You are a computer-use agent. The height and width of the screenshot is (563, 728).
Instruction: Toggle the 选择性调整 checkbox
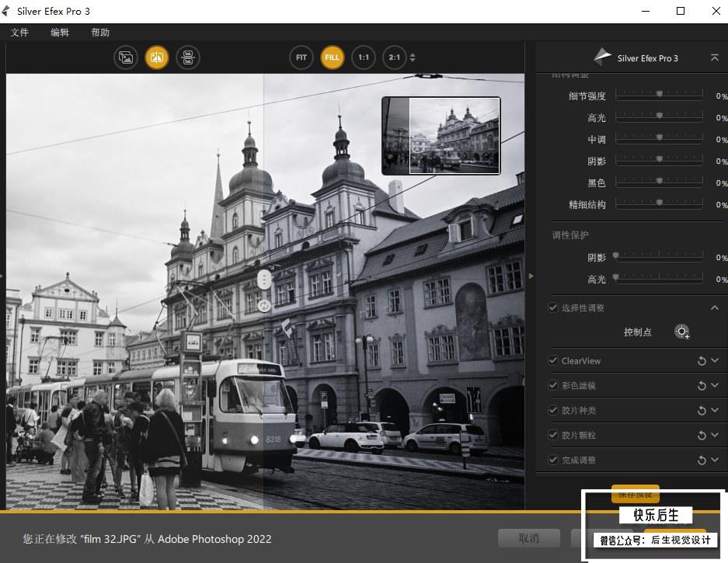tap(553, 308)
